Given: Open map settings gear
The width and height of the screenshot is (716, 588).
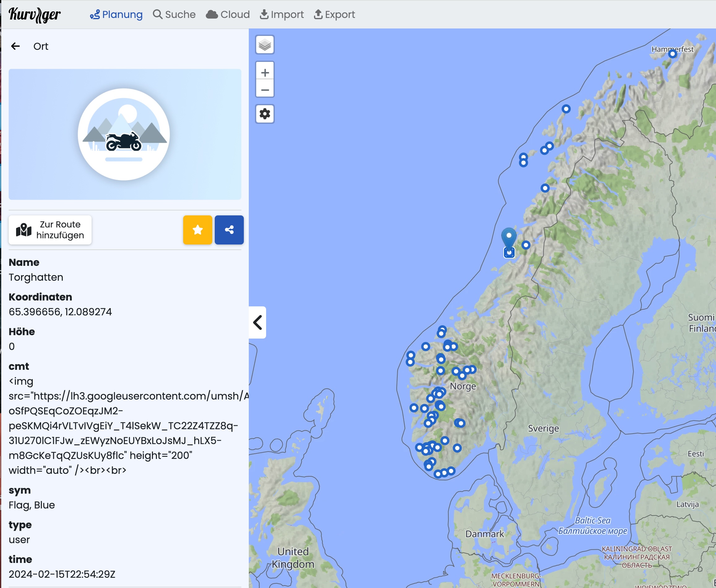Looking at the screenshot, I should pos(265,114).
